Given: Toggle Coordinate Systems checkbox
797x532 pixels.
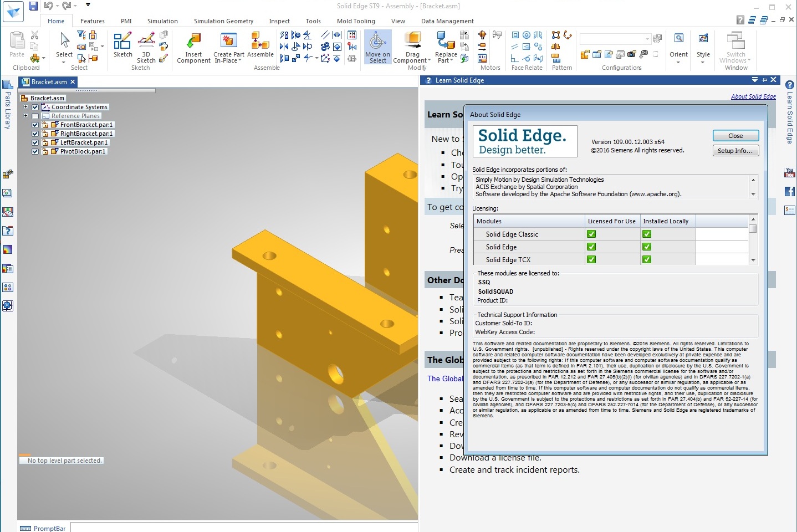Looking at the screenshot, I should point(35,108).
